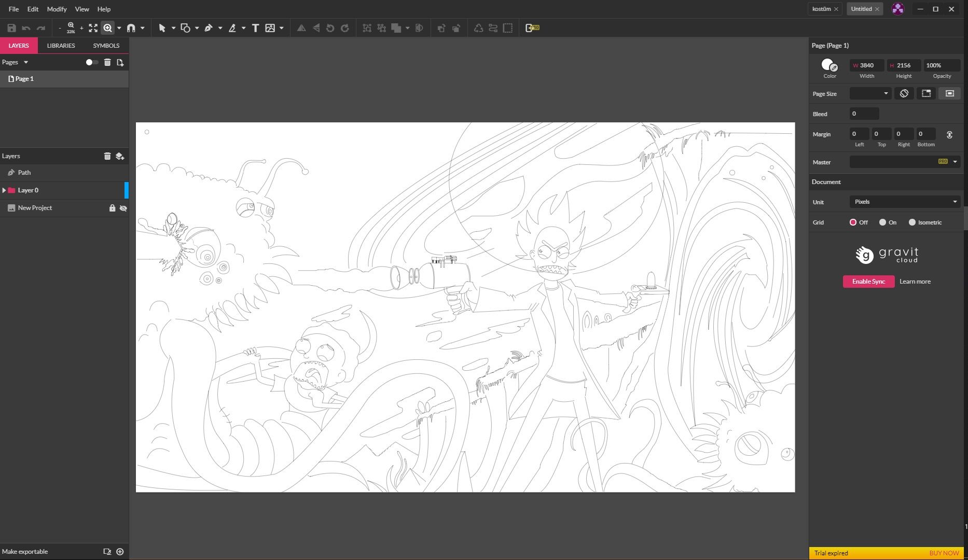Add a new page icon
This screenshot has height=560, width=968.
[x=120, y=62]
